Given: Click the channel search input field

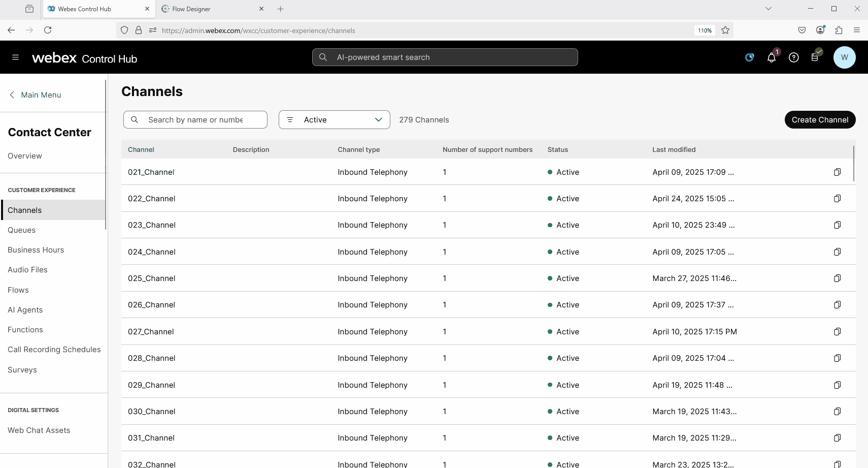Looking at the screenshot, I should pyautogui.click(x=195, y=120).
